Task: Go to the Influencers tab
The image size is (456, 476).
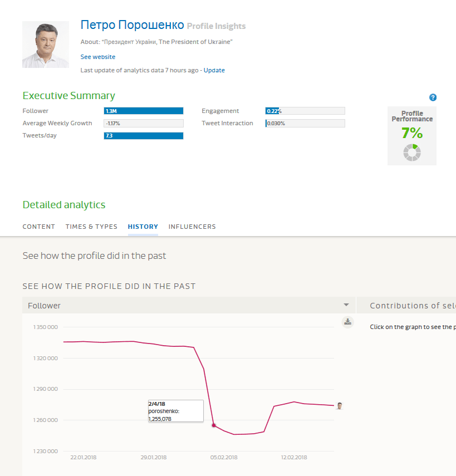Action: point(192,227)
